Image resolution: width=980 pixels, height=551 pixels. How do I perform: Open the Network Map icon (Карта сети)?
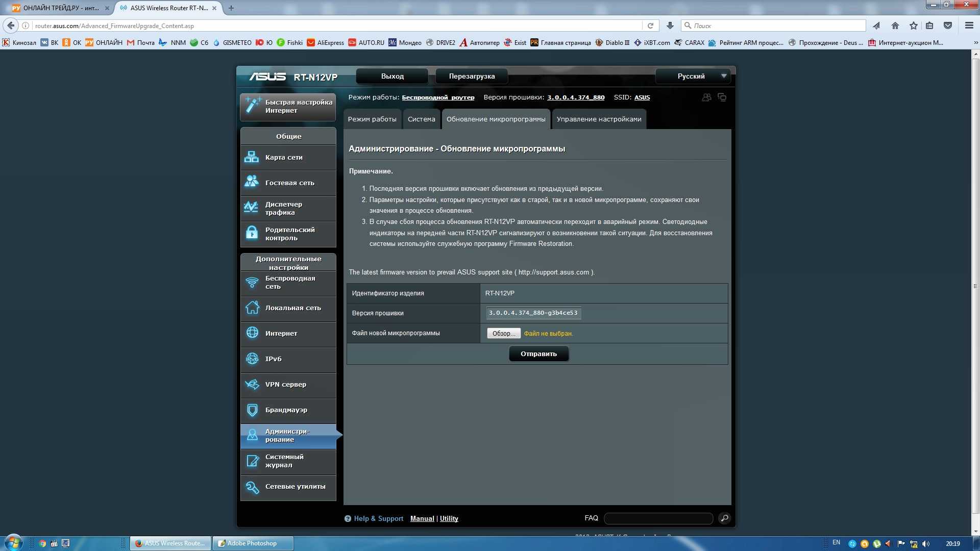[x=252, y=157]
